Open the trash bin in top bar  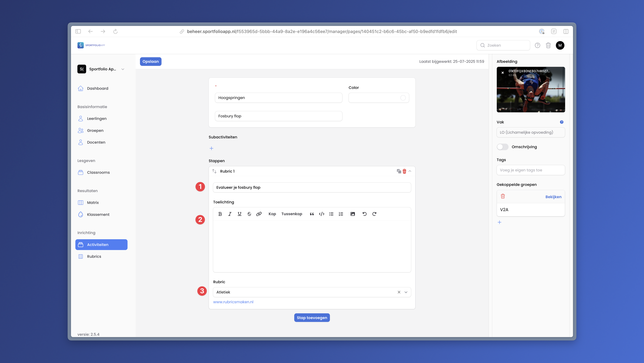click(x=548, y=45)
